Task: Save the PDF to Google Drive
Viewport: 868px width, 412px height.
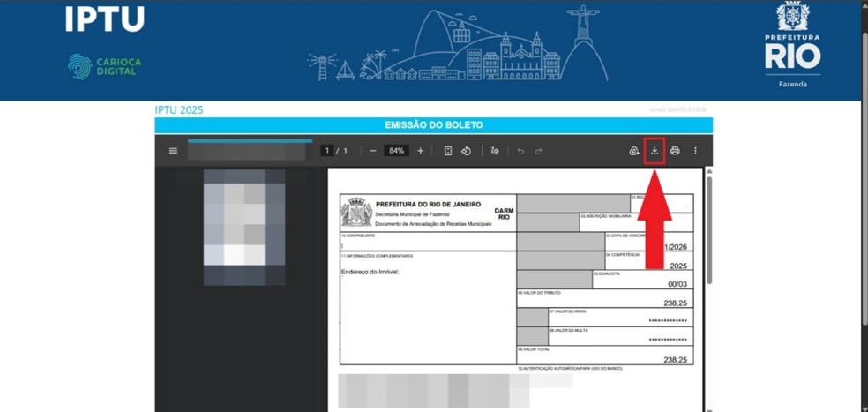Action: 634,151
